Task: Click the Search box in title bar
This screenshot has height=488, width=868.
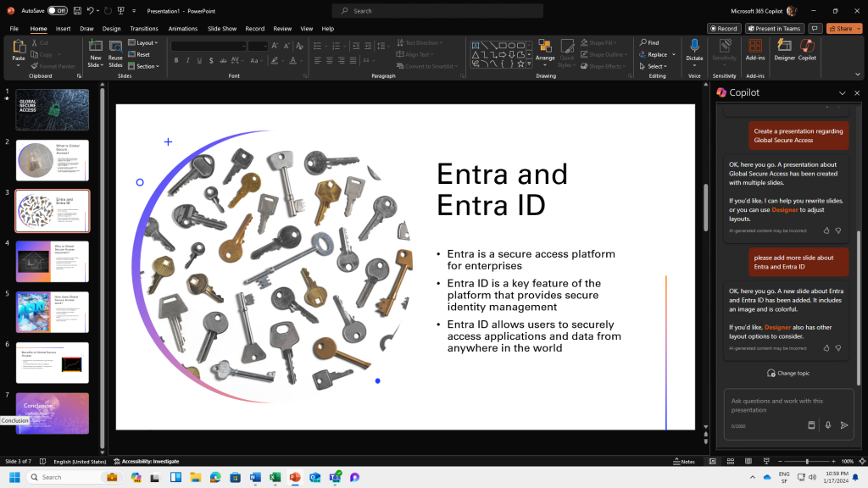Action: (x=437, y=10)
